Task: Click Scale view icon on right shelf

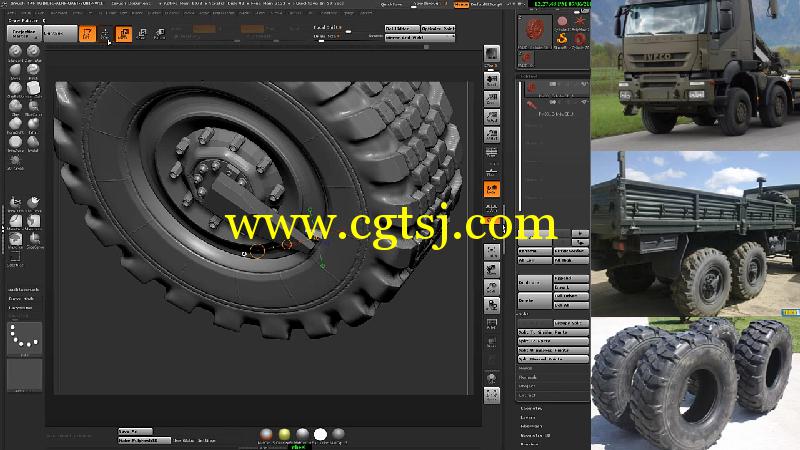Action: [x=492, y=287]
